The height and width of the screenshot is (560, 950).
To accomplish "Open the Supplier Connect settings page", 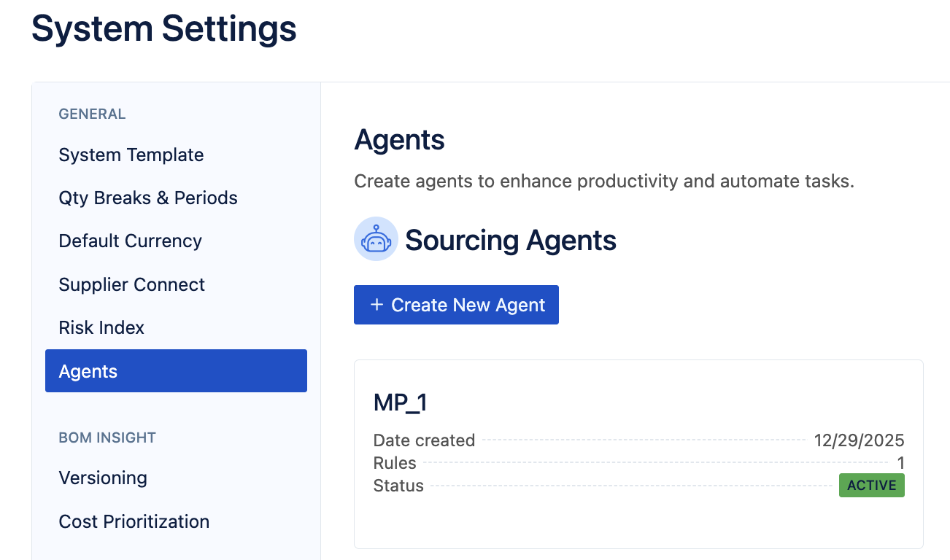I will click(132, 284).
